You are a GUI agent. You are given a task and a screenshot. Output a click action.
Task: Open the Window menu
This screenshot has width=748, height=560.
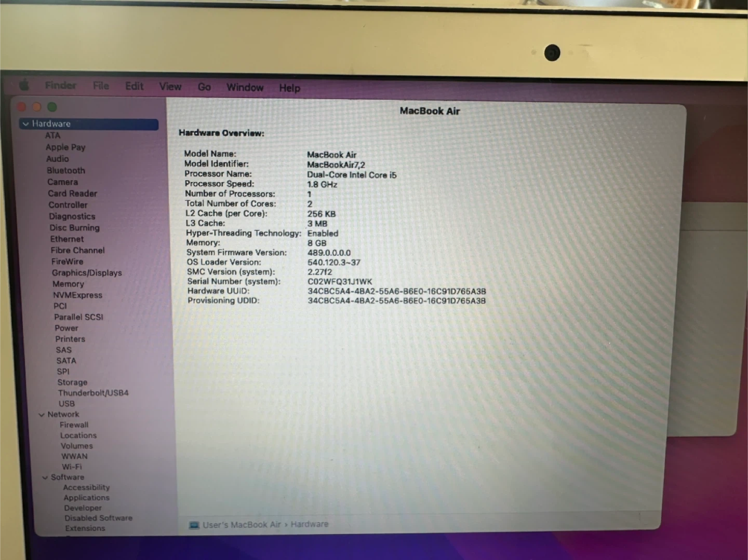click(245, 87)
